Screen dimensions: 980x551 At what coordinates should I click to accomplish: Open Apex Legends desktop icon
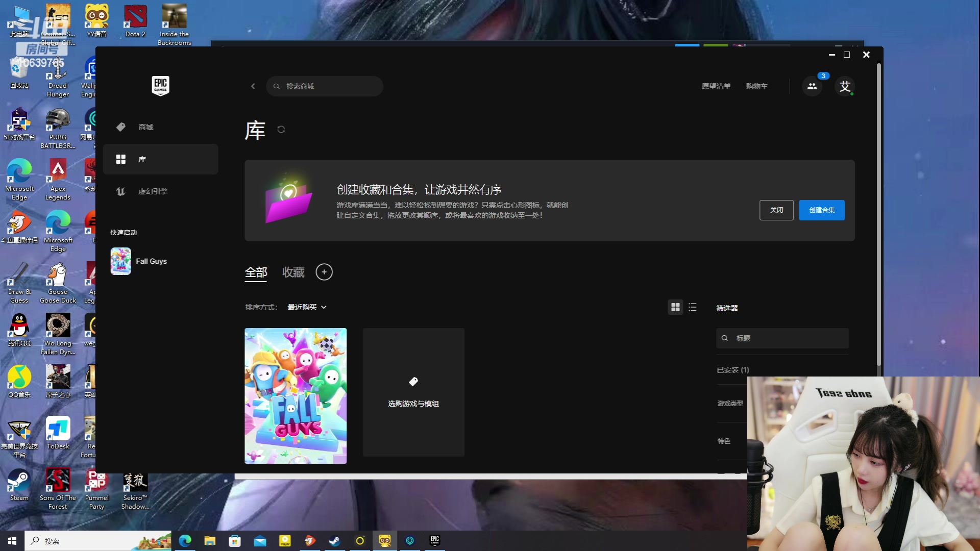[58, 180]
